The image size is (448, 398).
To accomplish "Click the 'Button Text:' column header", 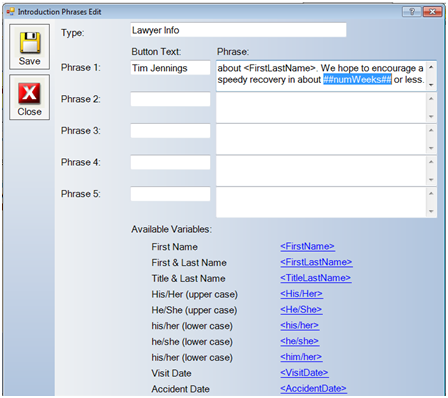I will (x=156, y=52).
